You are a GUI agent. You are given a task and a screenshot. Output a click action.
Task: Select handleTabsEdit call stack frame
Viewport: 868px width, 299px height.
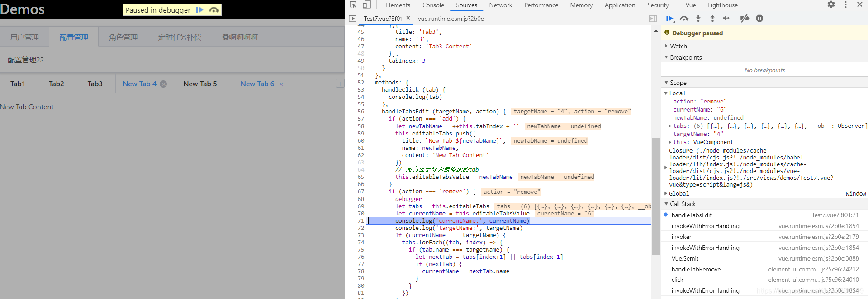point(764,215)
